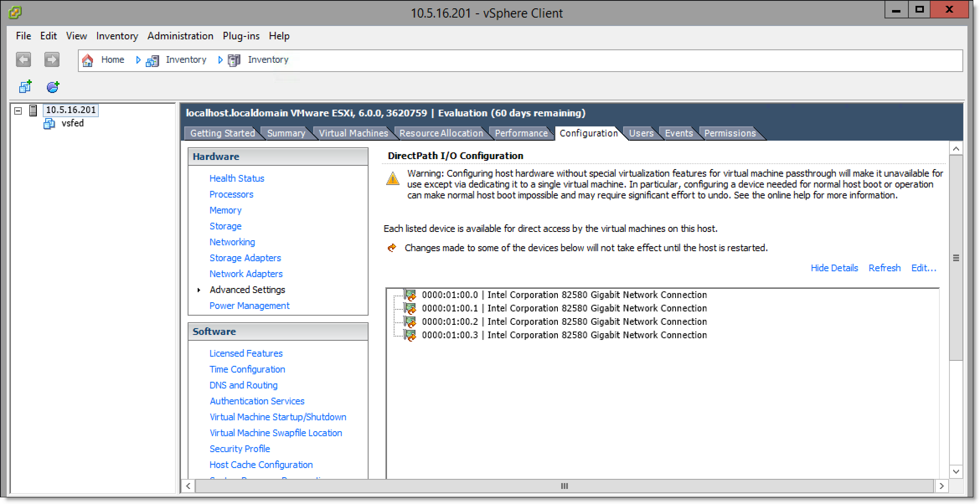Open the Administration menu
The width and height of the screenshot is (980, 504).
click(180, 36)
